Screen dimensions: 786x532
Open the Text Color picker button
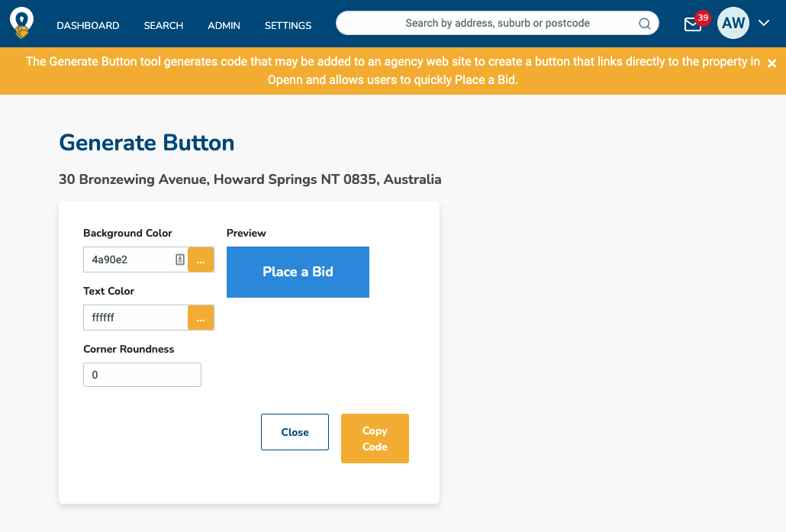(201, 318)
